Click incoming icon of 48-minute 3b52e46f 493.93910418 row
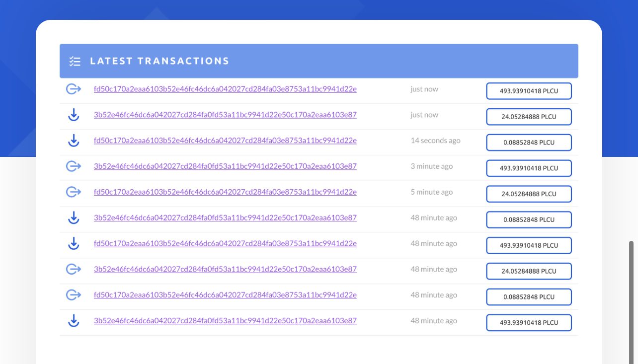The width and height of the screenshot is (638, 364). pos(74,321)
